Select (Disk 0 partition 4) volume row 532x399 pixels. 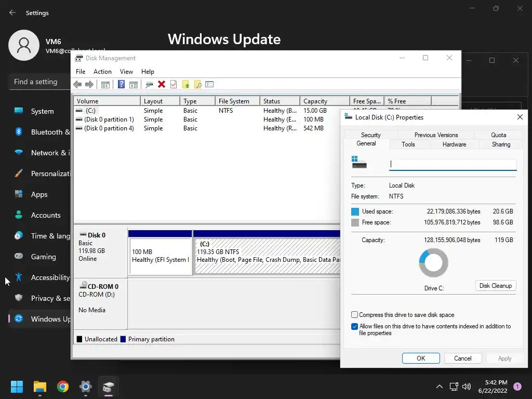click(x=207, y=128)
